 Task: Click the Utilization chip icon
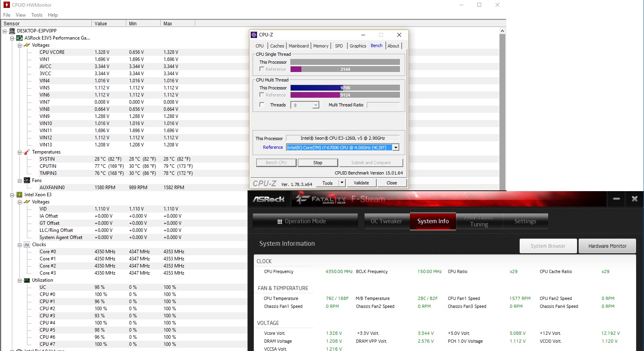point(27,280)
